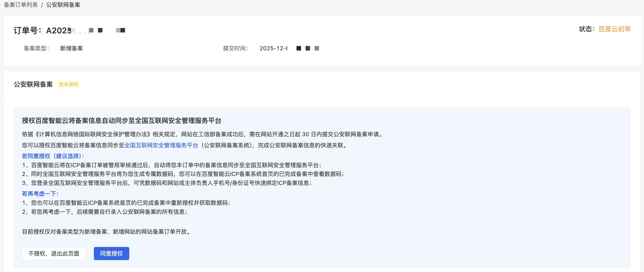Click the 百度云初审 status text
Screen dimensions: 644x272
614,29
